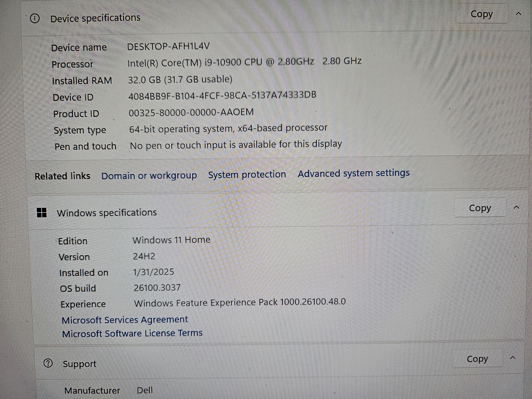The height and width of the screenshot is (399, 532).
Task: Click the manufacturer value Dell
Action: click(145, 390)
